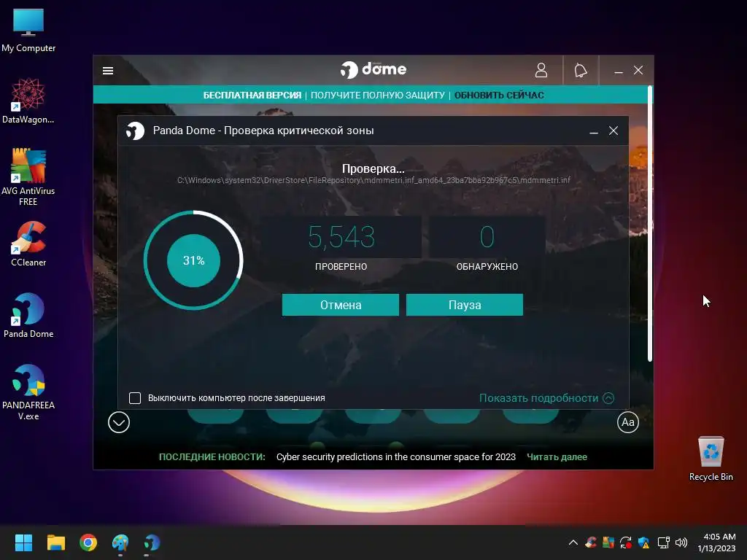Open Google Chrome from taskbar
The width and height of the screenshot is (747, 560).
click(88, 542)
